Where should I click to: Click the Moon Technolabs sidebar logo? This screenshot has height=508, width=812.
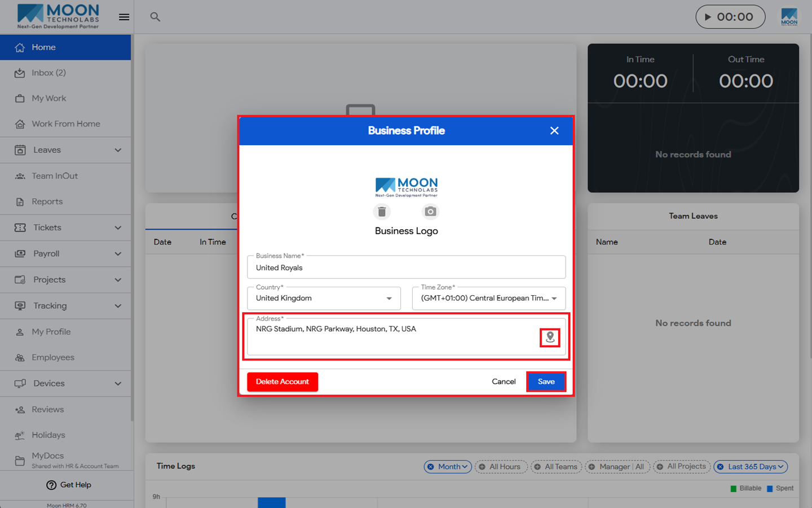point(58,16)
